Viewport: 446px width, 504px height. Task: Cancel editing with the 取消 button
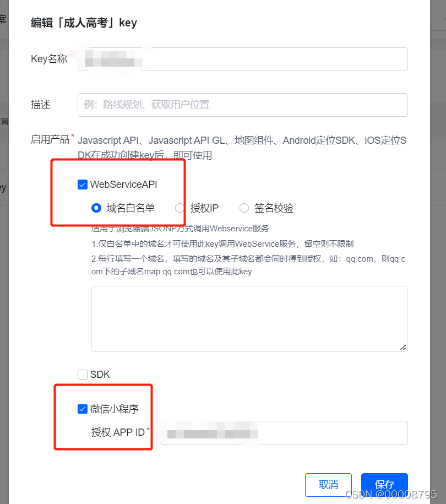tap(328, 485)
